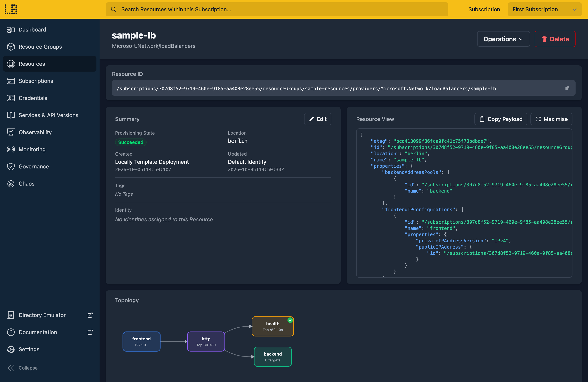This screenshot has width=588, height=382.
Task: Navigate to Monitoring
Action: tap(50, 150)
